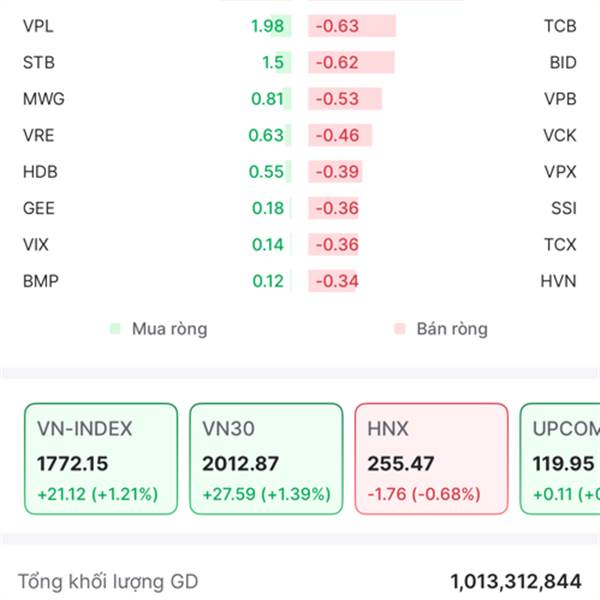Click the red Bán ròng legend swatch
The height and width of the screenshot is (600, 600).
399,328
